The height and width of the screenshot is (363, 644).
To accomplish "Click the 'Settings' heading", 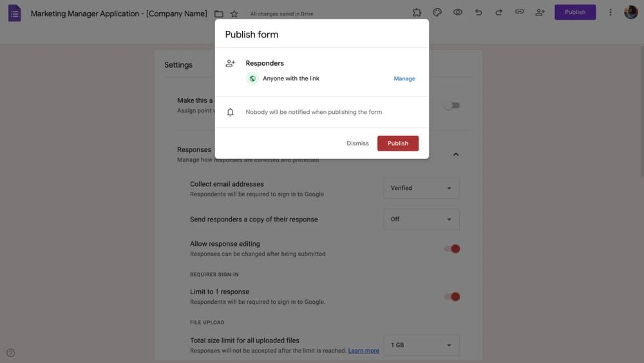I will click(178, 65).
